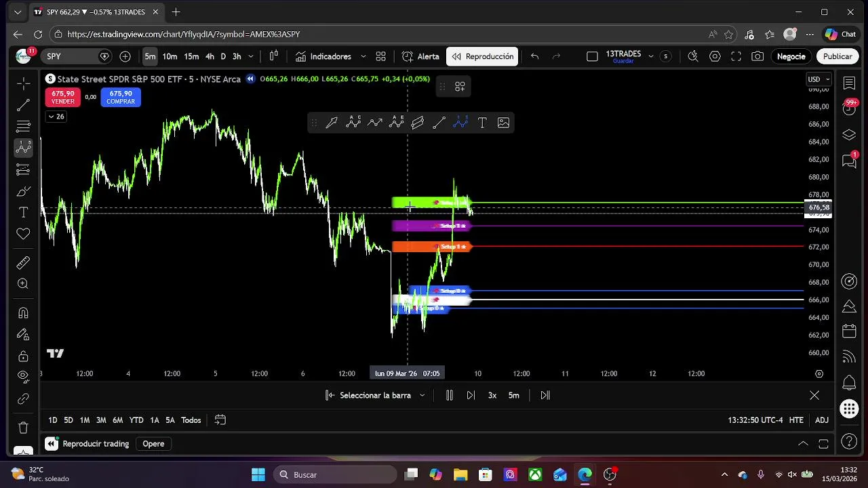Open the chart type candles menu
The height and width of the screenshot is (488, 868).
coord(274,56)
